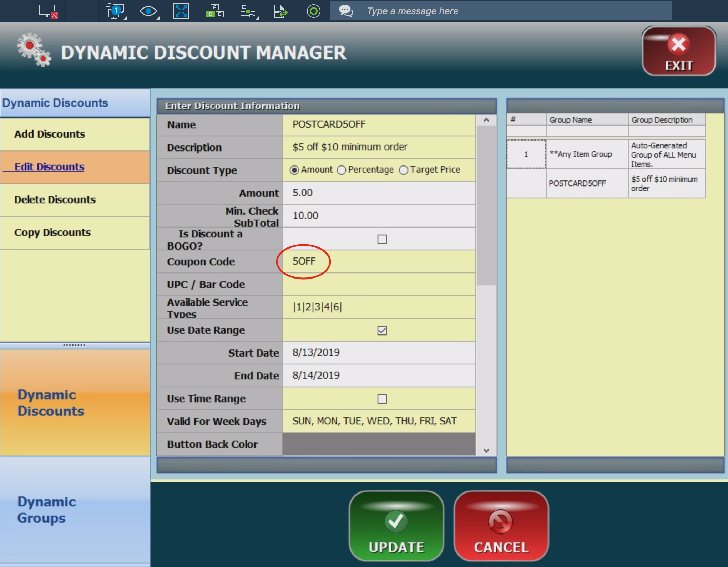Select Copy Discounts in sidebar
This screenshot has height=567, width=728.
pyautogui.click(x=52, y=233)
